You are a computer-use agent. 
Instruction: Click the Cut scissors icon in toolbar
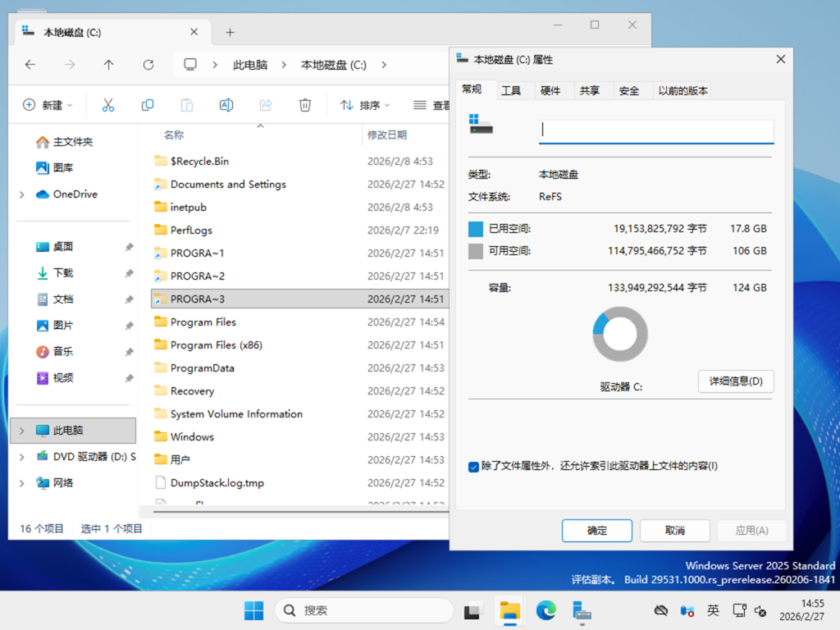coord(107,105)
